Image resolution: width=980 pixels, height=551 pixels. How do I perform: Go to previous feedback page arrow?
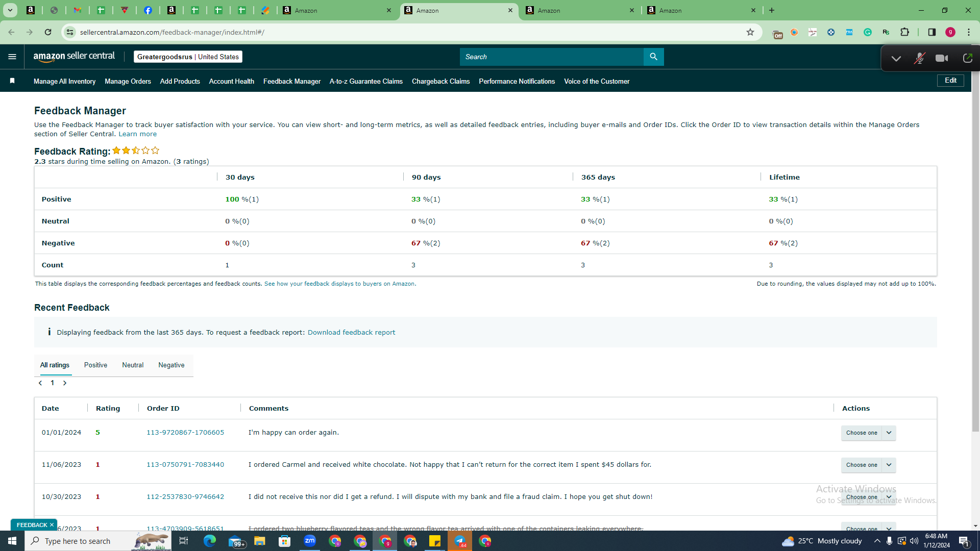coord(40,383)
